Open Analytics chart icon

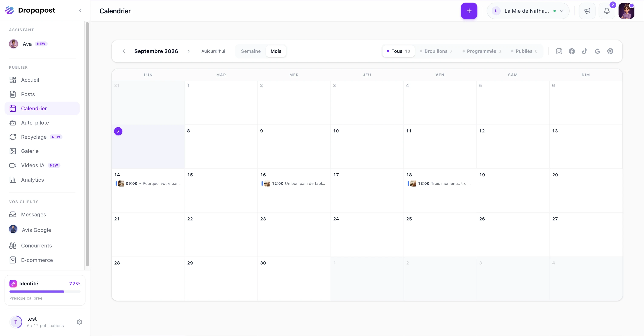[x=13, y=180]
